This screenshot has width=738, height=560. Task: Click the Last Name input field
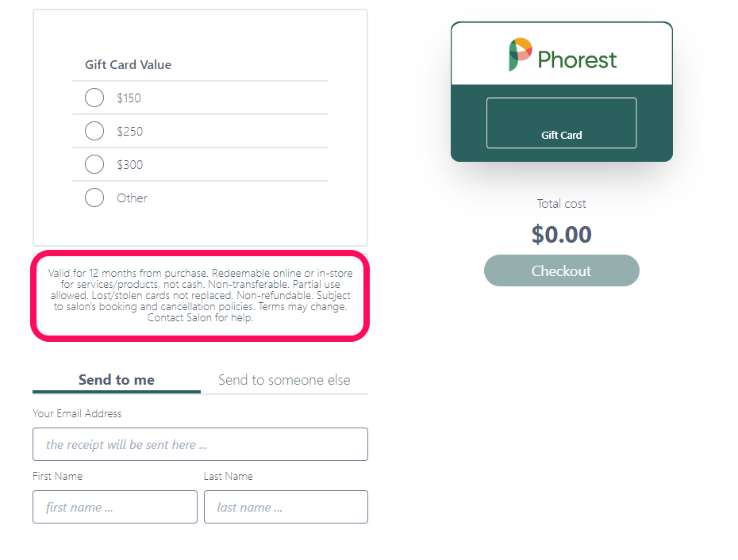(286, 507)
